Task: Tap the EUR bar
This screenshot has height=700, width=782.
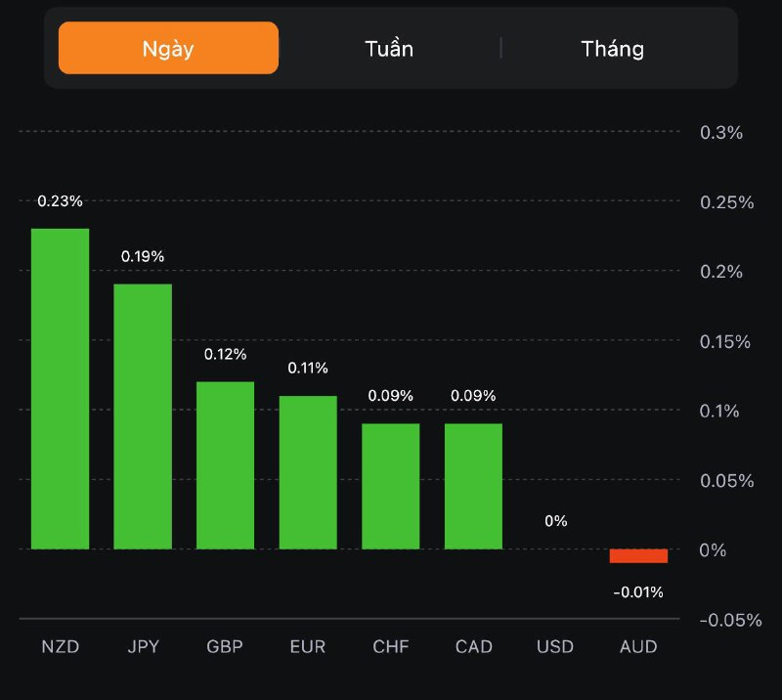Action: 308,472
